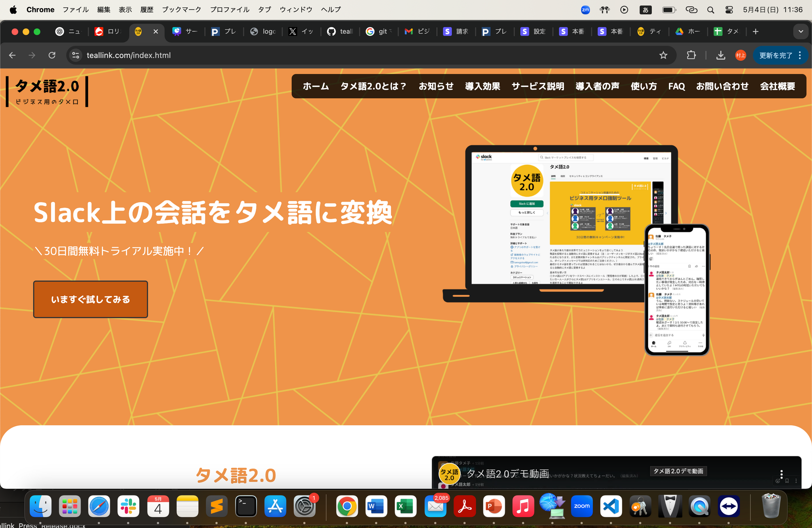Open お知らせ navigation link

436,86
